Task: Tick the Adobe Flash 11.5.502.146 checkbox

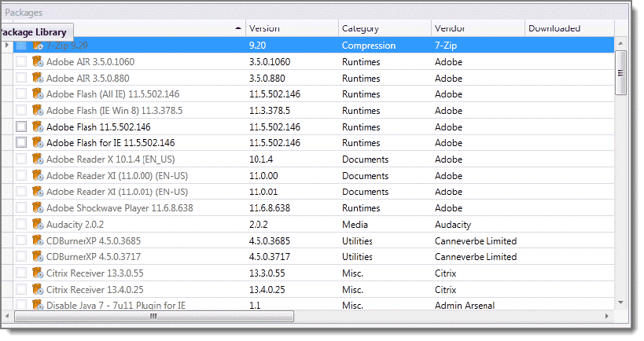Action: tap(21, 126)
